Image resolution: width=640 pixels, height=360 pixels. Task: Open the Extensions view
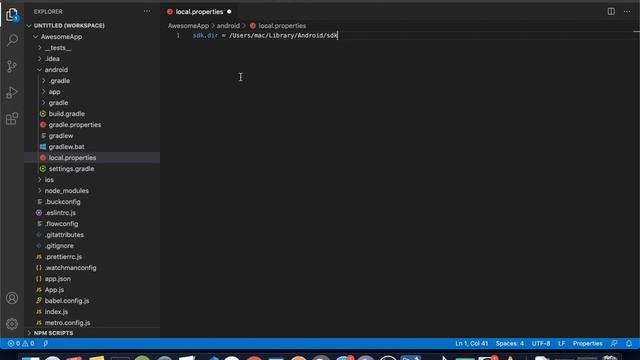12,119
